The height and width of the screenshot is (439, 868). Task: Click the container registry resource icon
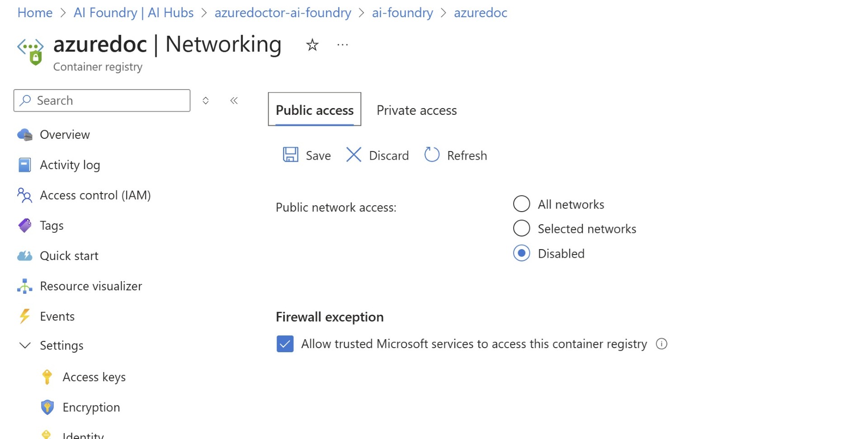(31, 52)
